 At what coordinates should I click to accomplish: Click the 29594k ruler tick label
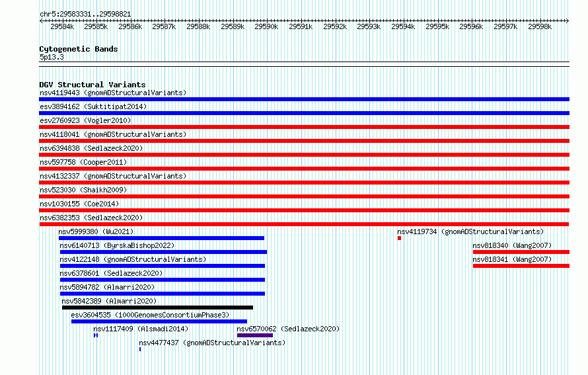[x=403, y=26]
